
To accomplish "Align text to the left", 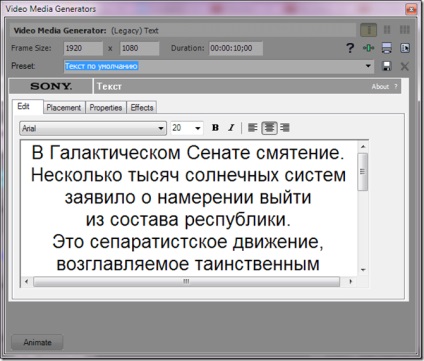I will point(253,128).
